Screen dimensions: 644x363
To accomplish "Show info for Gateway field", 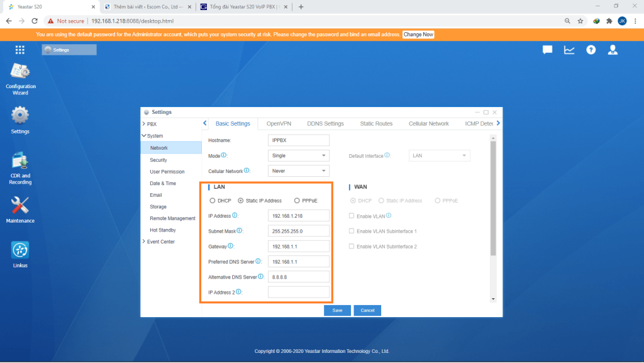I will [x=230, y=245].
